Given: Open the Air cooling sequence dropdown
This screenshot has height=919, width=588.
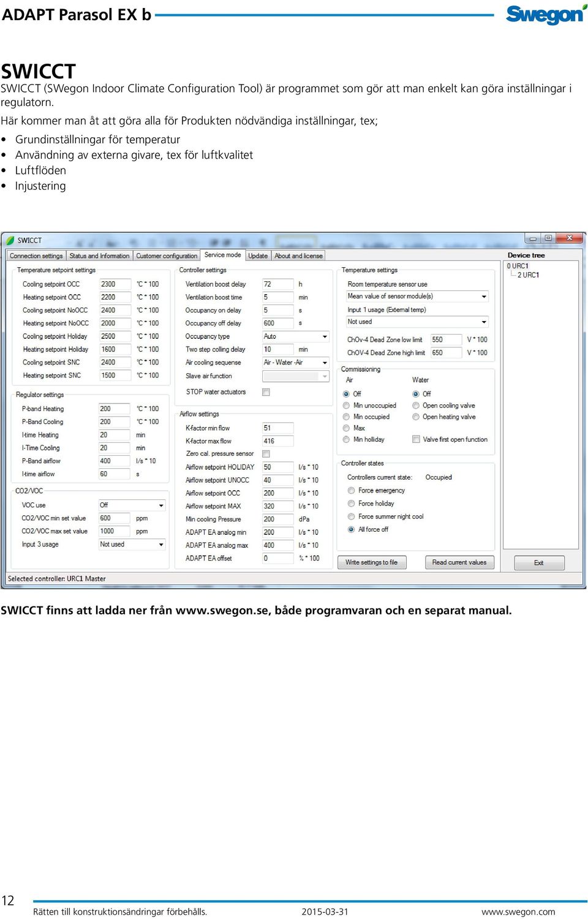Looking at the screenshot, I should 296,363.
